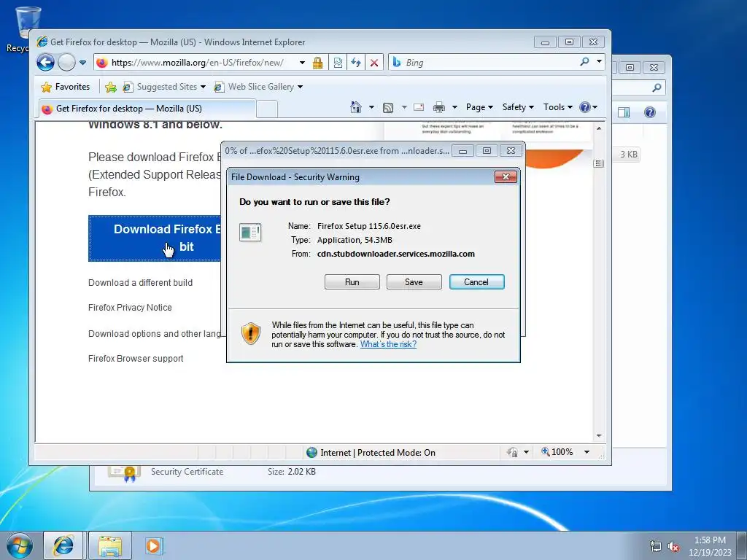The width and height of the screenshot is (747, 560).
Task: Click the search magnifier in Explorer window
Action: pyautogui.click(x=657, y=87)
